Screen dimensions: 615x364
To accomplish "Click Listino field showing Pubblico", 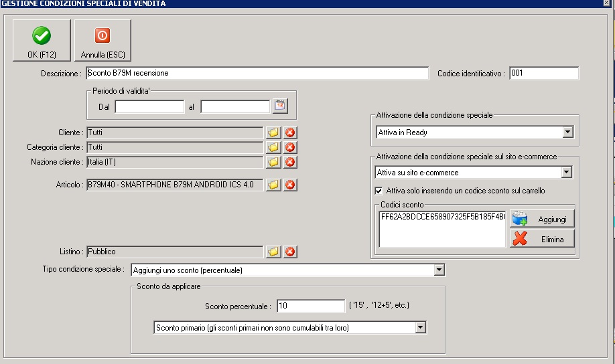I will click(175, 252).
